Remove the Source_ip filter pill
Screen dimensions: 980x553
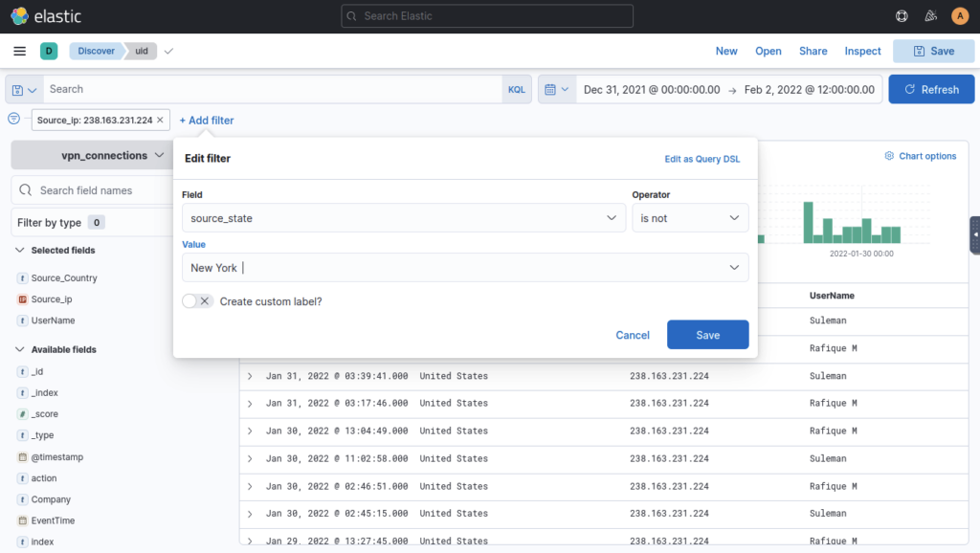point(160,120)
